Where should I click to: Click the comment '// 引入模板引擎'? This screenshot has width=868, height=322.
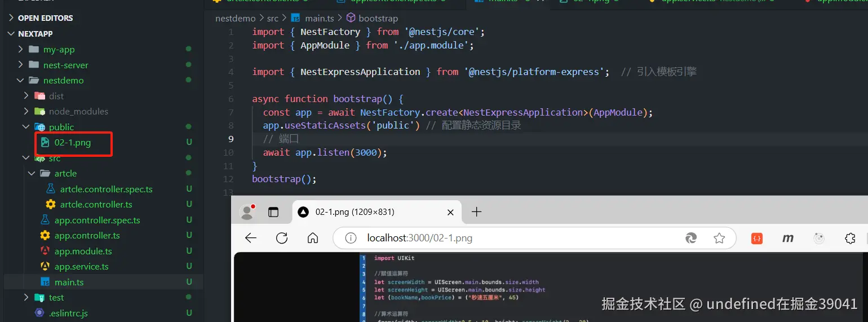(659, 72)
